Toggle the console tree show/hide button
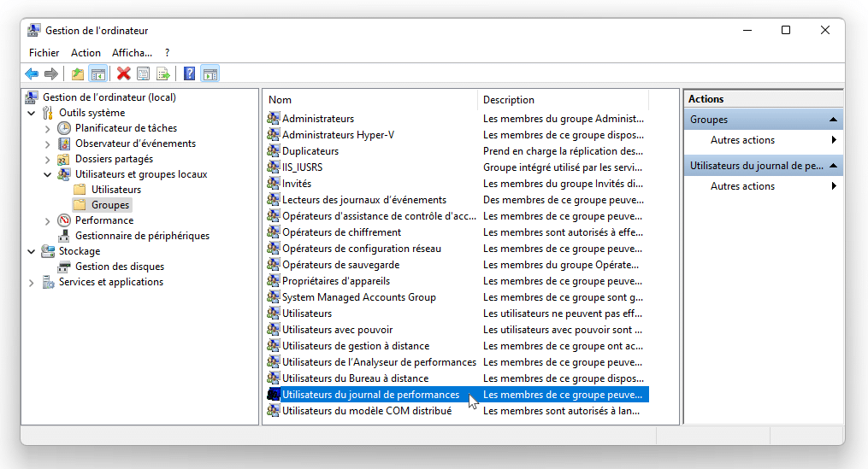868x469 pixels. [98, 74]
